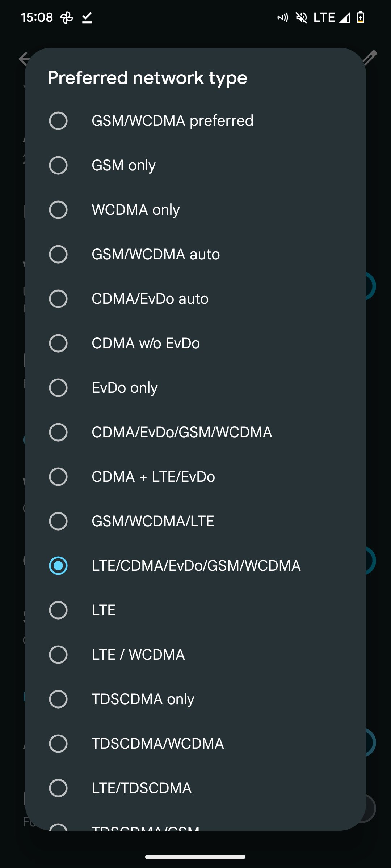Image resolution: width=391 pixels, height=868 pixels.
Task: Tap the selected LTE/CDMA/EvDo/GSM/WCDMA option
Action: tap(58, 566)
